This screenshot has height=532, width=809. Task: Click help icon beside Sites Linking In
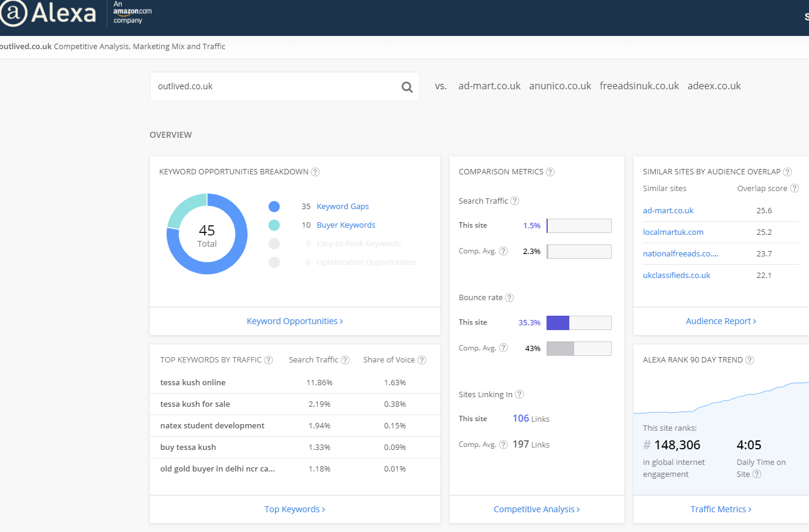(x=520, y=394)
